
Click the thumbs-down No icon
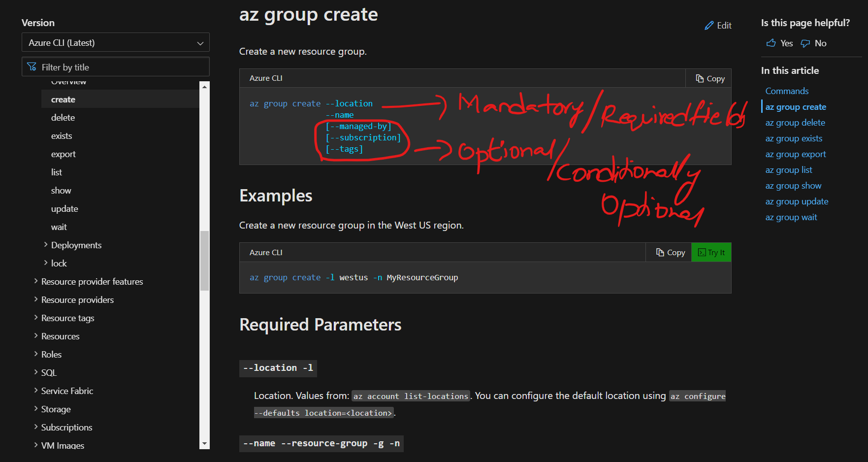(805, 43)
